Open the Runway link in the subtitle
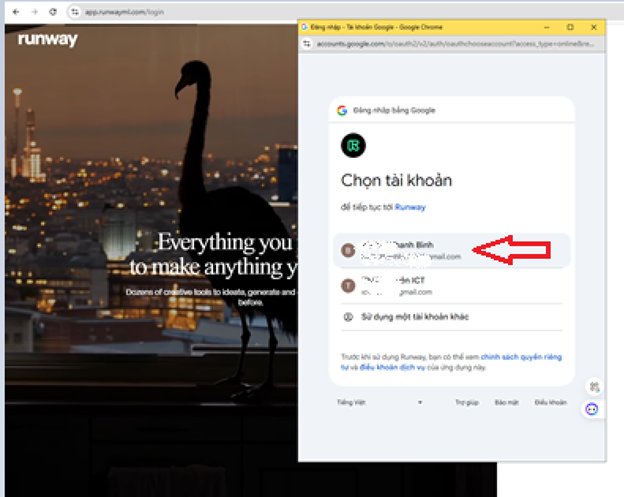The height and width of the screenshot is (497, 624). point(410,207)
